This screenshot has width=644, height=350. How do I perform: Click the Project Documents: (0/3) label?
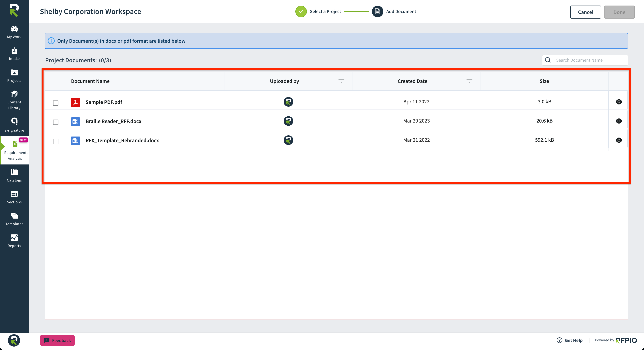coord(78,60)
